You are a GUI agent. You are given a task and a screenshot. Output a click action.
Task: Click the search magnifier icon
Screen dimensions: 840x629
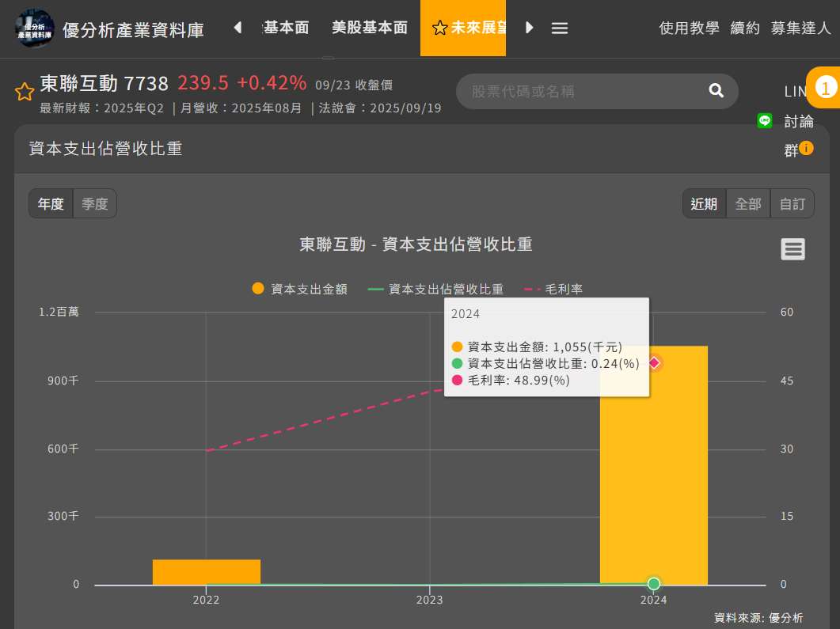(x=716, y=90)
